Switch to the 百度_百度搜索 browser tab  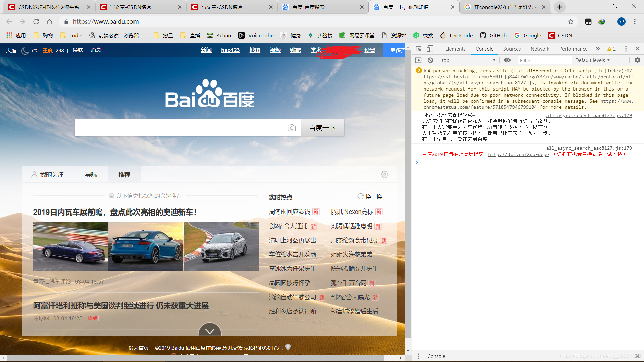point(323,7)
